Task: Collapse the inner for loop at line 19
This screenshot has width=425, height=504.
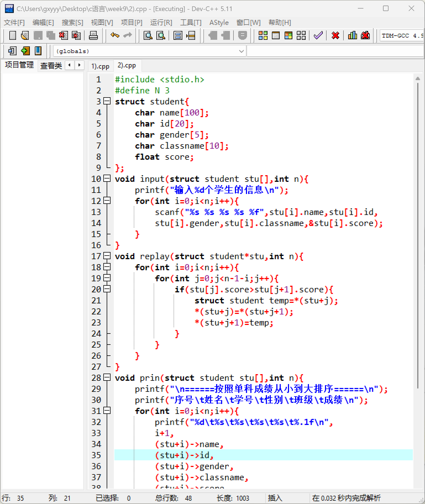Action: coord(107,278)
